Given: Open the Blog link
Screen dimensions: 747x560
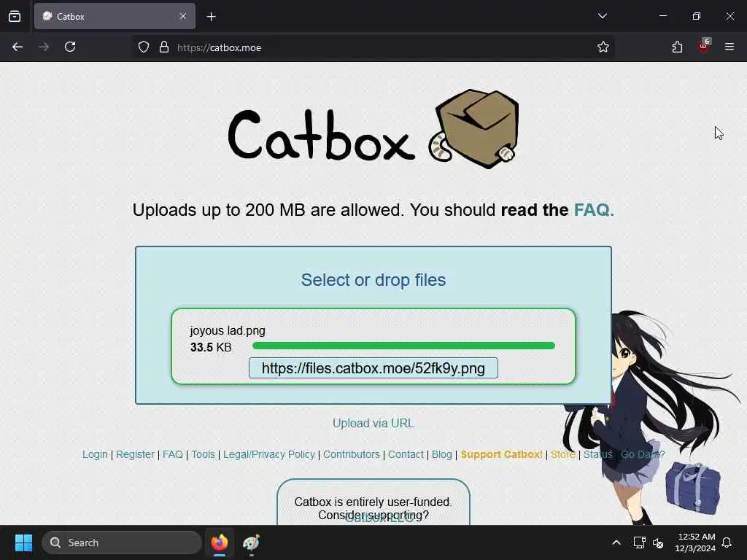Looking at the screenshot, I should (441, 454).
